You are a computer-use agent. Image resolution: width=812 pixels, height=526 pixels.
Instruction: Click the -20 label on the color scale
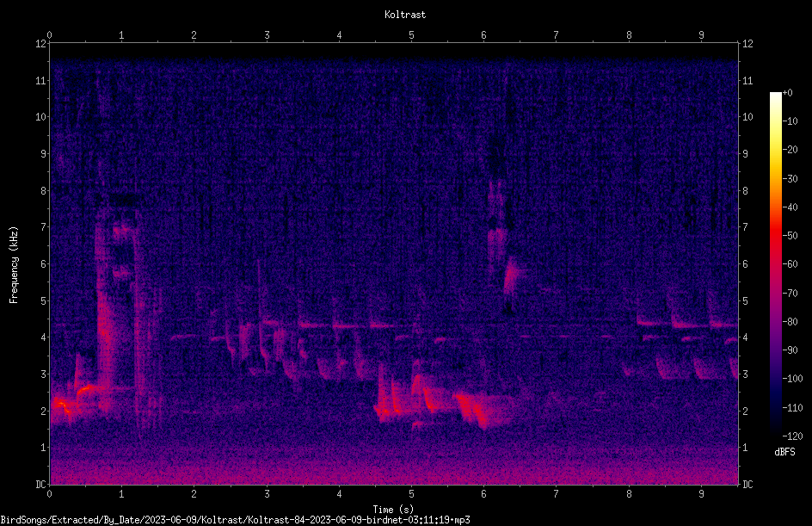tap(790, 150)
